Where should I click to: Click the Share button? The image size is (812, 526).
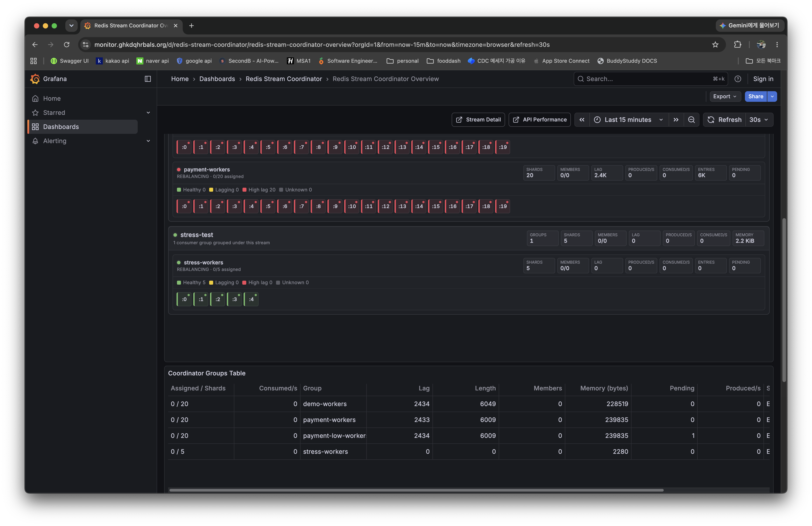coord(756,96)
